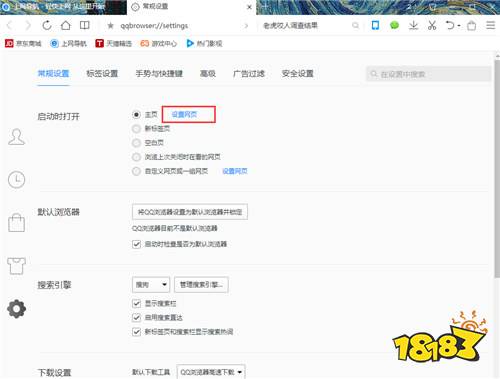The width and height of the screenshot is (500, 379).
Task: Open the home page via house icon
Action: coord(66,25)
